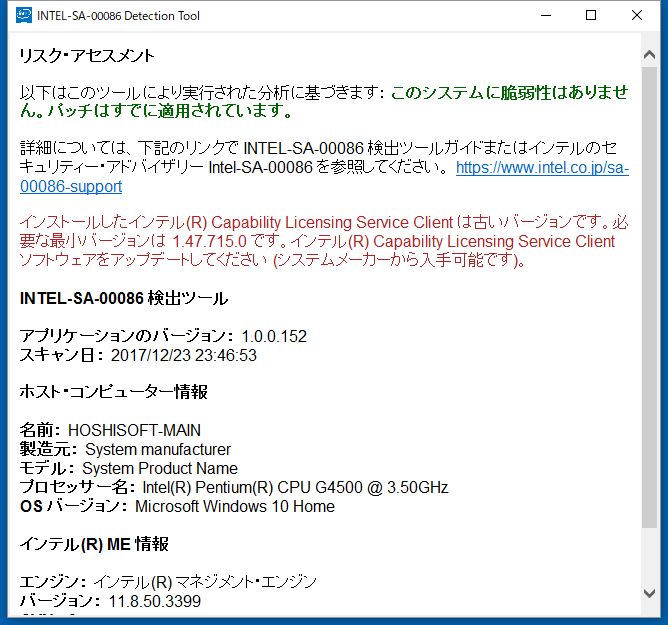
Task: Click the computer name HOSHISOFT-MAIN
Action: coord(134,430)
